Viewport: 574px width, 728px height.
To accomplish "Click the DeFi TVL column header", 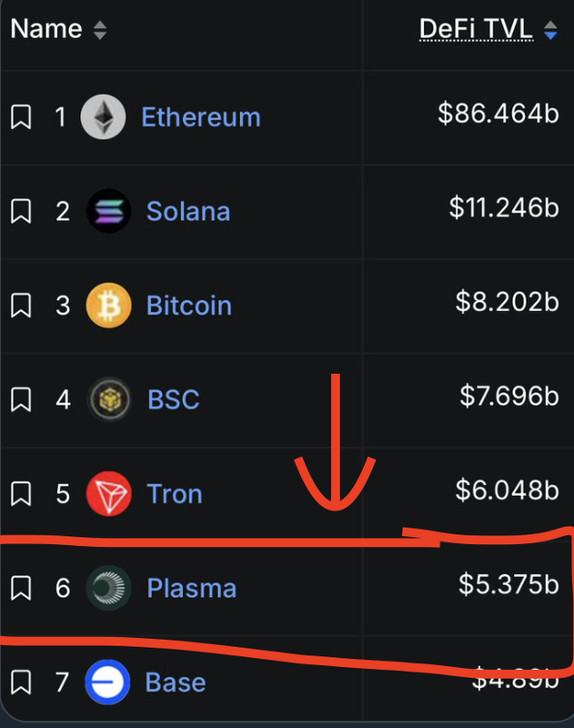I will (476, 29).
